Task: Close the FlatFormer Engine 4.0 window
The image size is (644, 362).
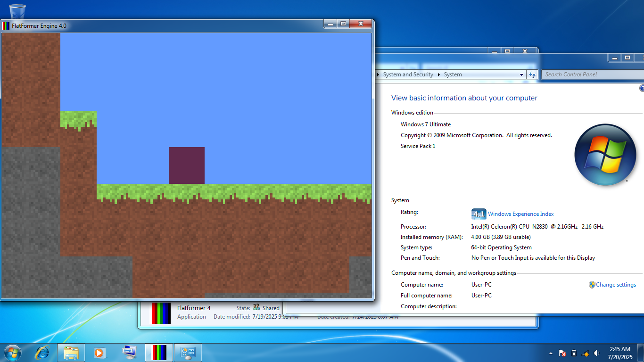Action: pos(361,24)
